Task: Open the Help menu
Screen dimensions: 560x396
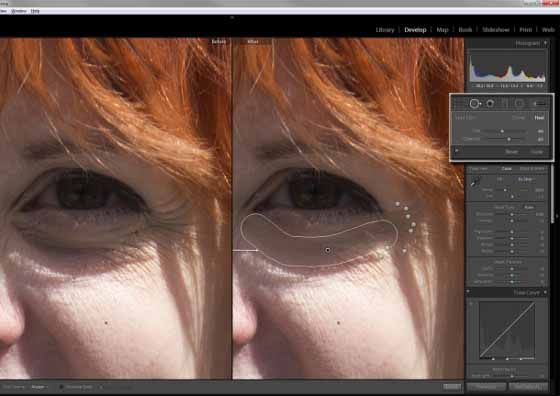Action: 35,11
